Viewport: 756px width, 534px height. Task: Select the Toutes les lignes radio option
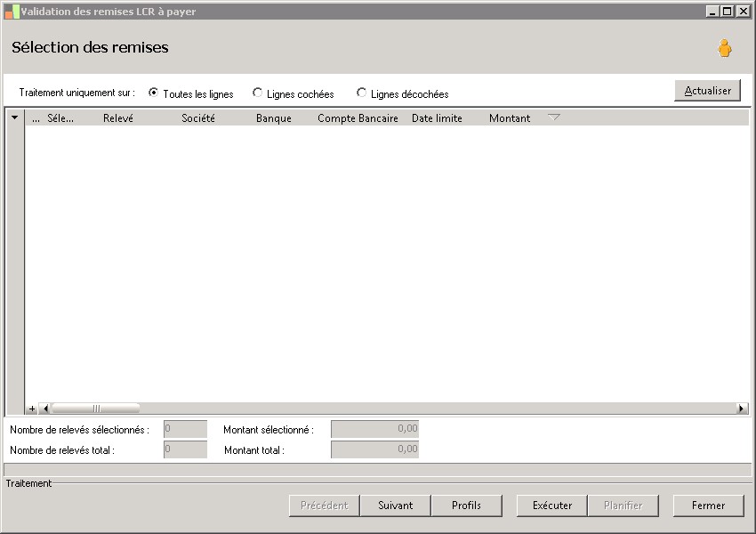point(153,93)
